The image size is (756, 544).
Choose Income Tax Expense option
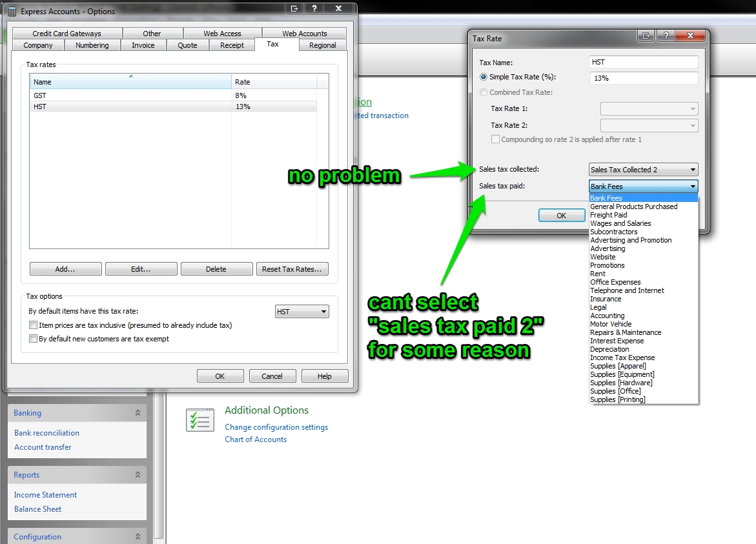[644, 358]
